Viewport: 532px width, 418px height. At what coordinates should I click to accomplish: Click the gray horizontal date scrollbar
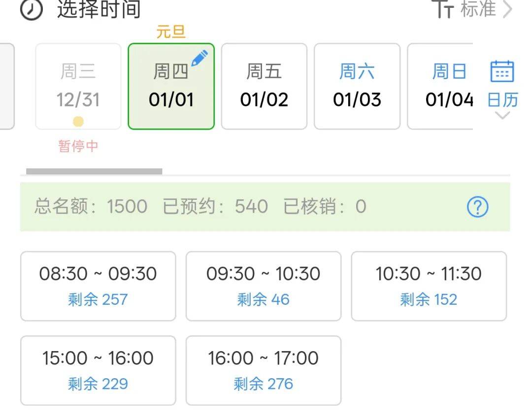coord(94,171)
